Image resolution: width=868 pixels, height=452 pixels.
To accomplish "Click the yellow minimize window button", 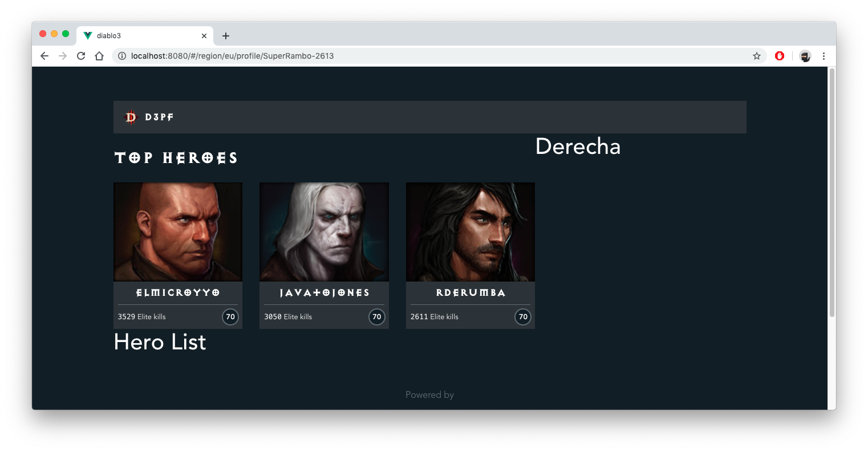I will tap(54, 34).
